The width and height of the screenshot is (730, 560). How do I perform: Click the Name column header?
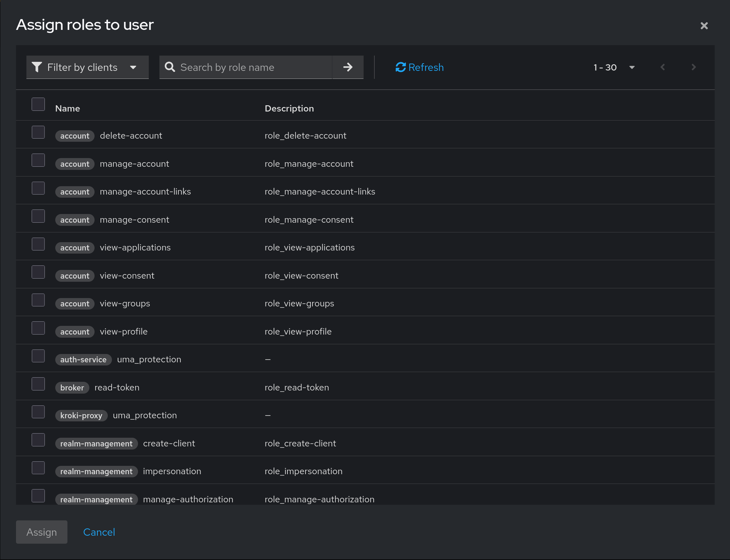coord(67,108)
